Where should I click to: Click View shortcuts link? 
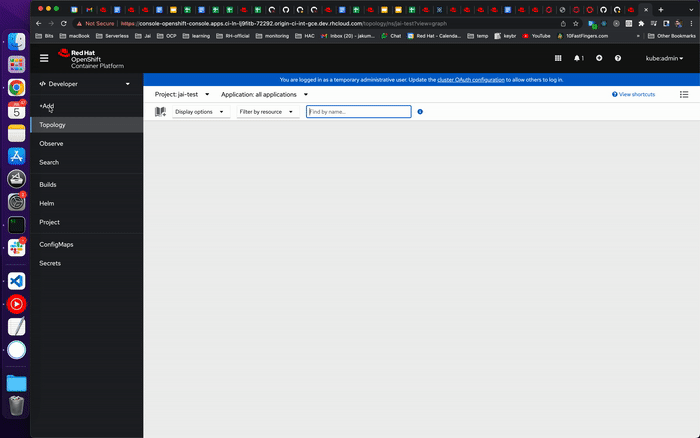click(x=633, y=94)
